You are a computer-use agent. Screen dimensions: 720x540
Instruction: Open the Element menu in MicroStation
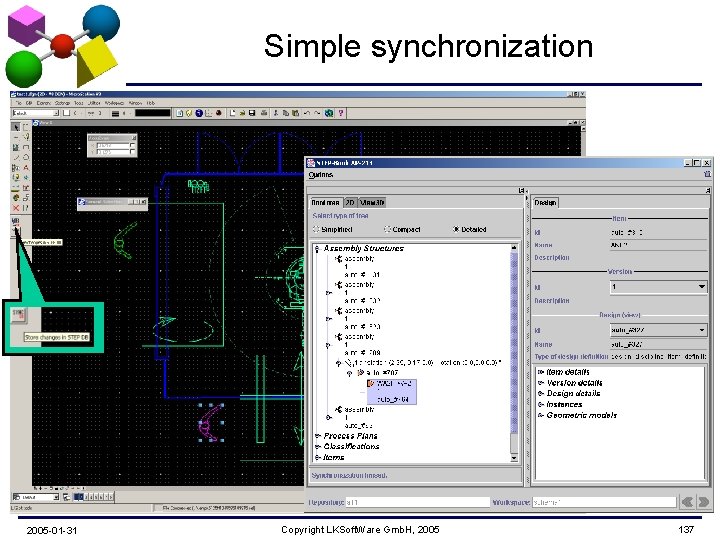pyautogui.click(x=43, y=103)
